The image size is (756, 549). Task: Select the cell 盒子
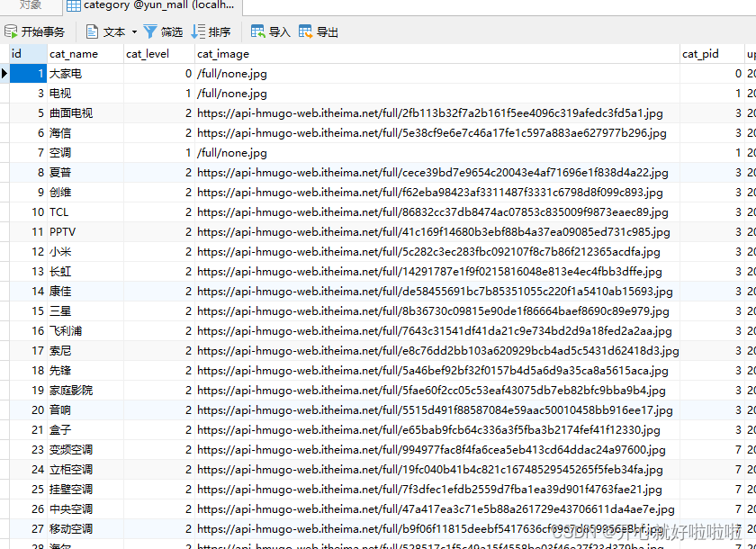tap(85, 429)
